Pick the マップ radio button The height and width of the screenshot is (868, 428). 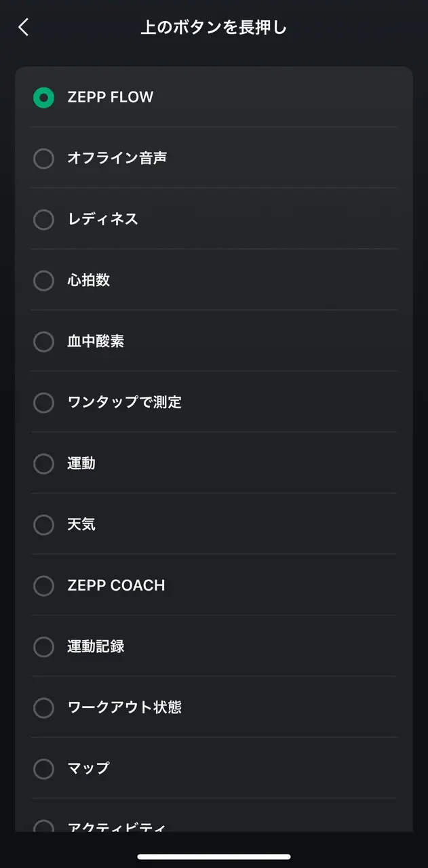[43, 769]
